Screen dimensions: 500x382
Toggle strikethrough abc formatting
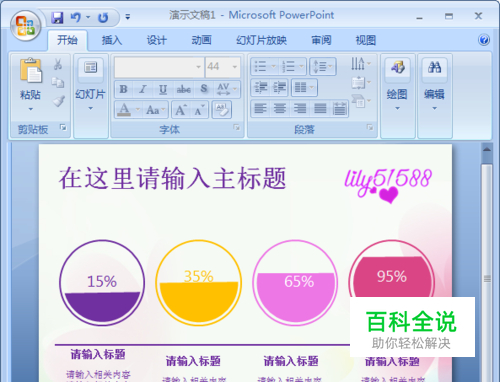click(x=183, y=89)
